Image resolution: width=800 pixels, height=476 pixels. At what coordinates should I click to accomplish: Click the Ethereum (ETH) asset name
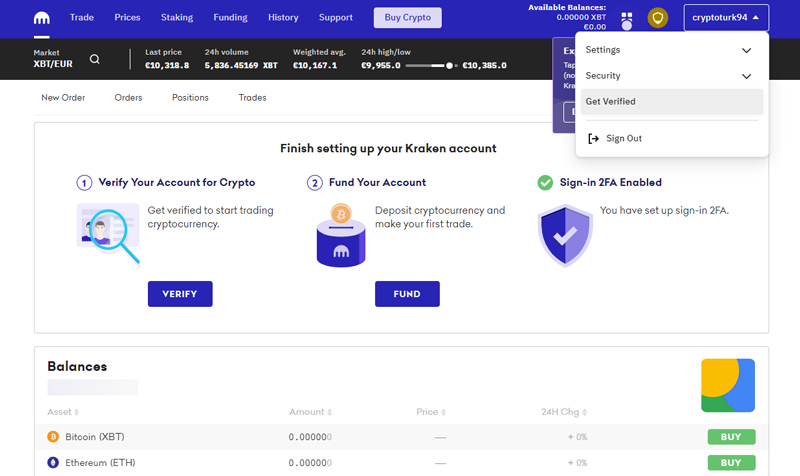(100, 463)
